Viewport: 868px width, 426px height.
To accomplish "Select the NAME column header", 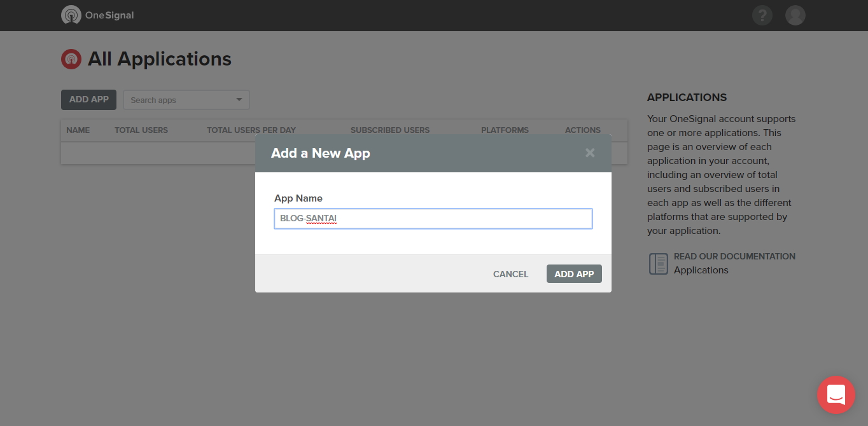I will (x=78, y=130).
